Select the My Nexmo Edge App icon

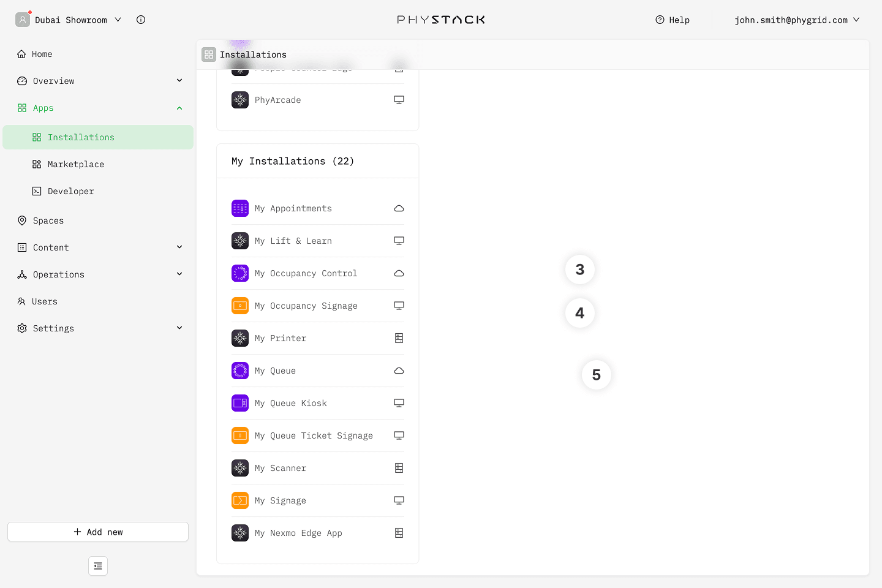240,533
